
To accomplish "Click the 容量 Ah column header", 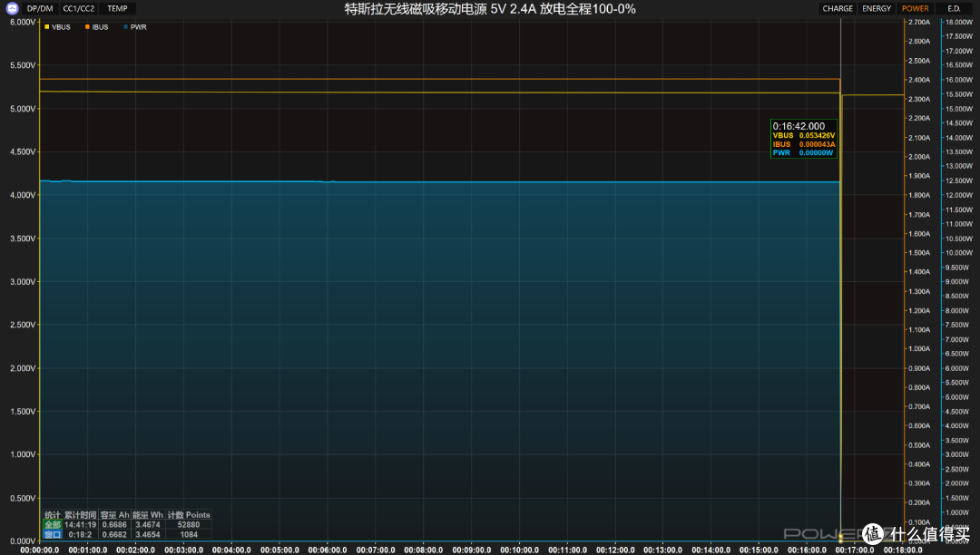I will [x=114, y=515].
